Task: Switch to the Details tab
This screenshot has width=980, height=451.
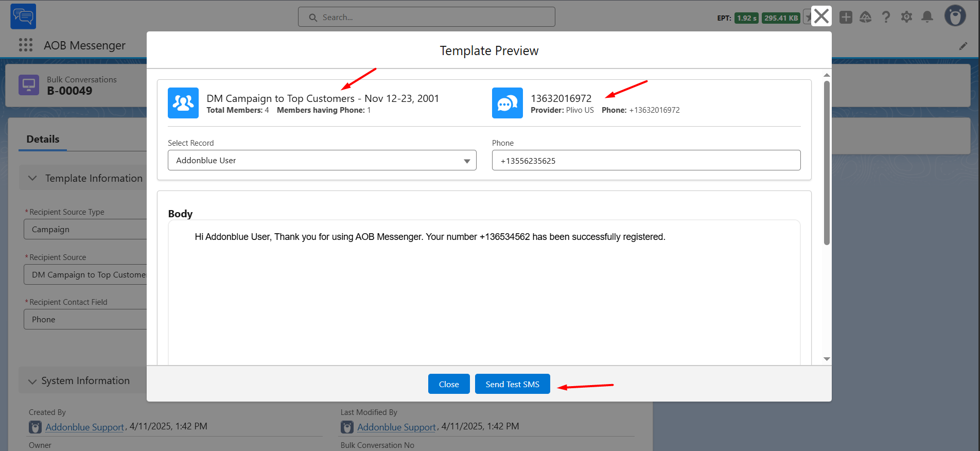Action: (43, 139)
